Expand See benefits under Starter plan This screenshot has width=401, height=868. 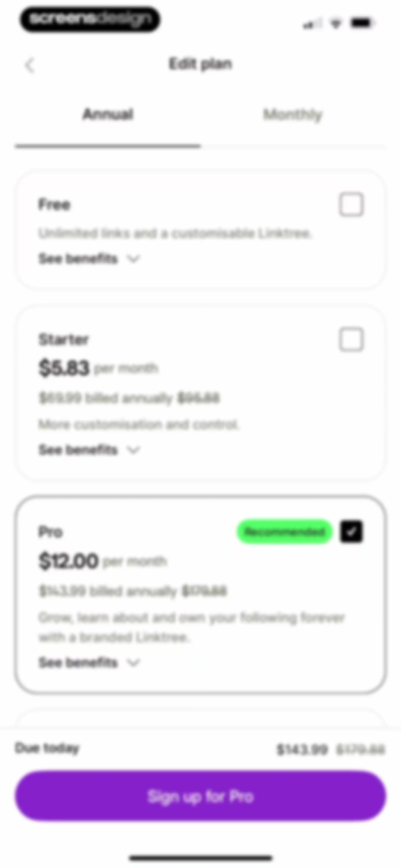point(89,450)
